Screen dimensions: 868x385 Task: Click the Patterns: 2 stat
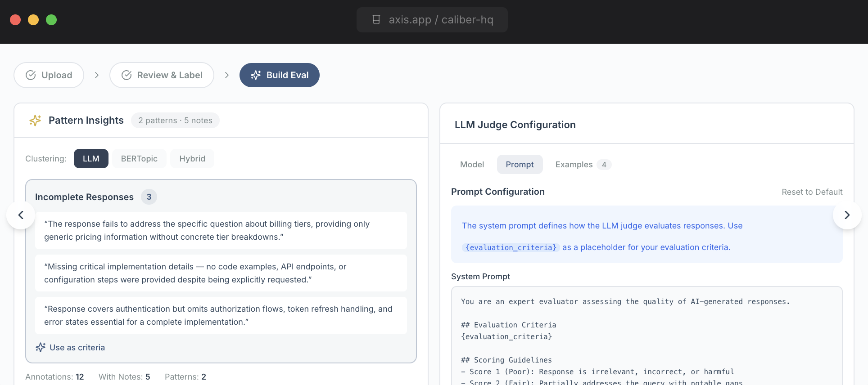185,377
